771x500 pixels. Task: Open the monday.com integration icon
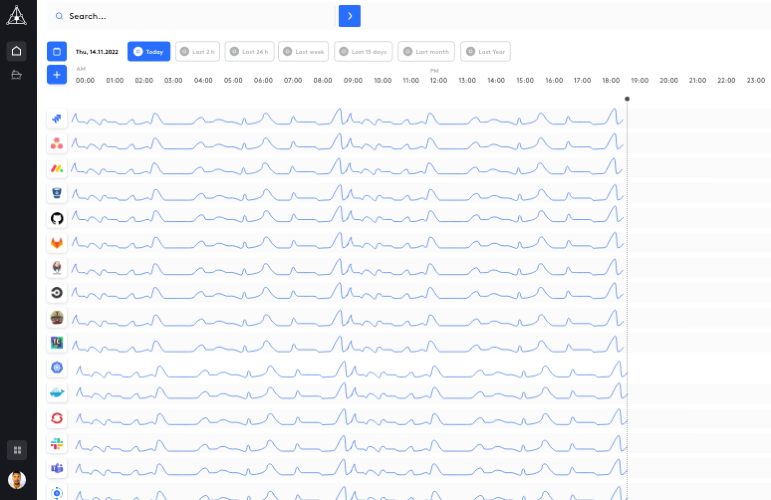(57, 168)
